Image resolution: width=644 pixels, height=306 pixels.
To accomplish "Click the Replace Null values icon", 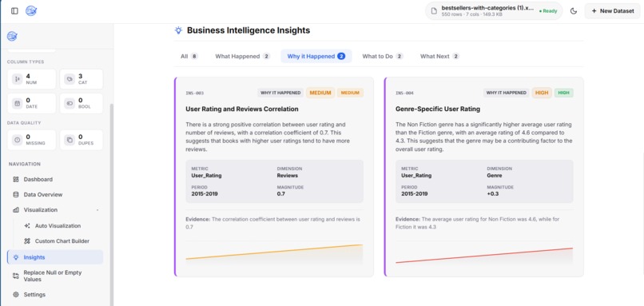I will [x=16, y=276].
